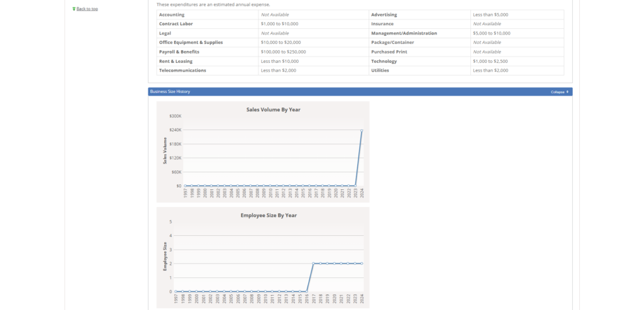Select the 2023 data point on Sales Volume chart
The image size is (644, 310).
click(x=355, y=185)
